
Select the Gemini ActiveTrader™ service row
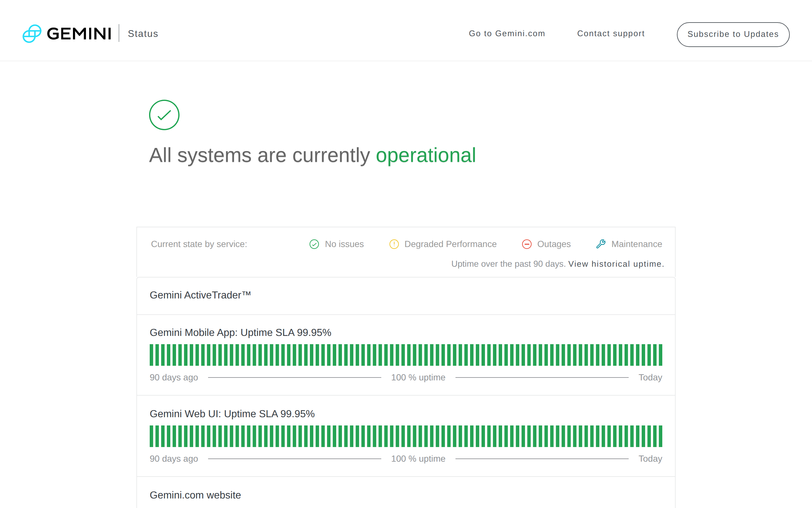click(406, 296)
